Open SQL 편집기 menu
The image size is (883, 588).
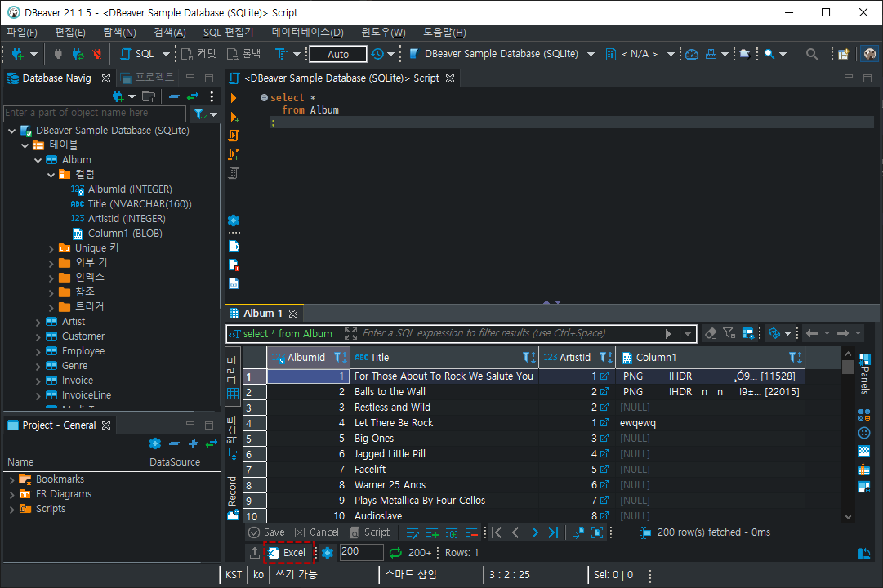coord(228,33)
